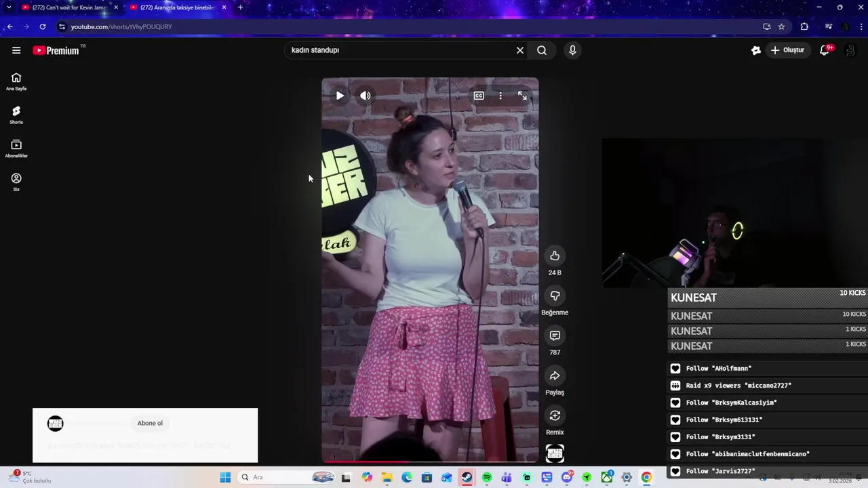Image resolution: width=868 pixels, height=488 pixels.
Task: Open the sound source thumbnail below Remix
Action: pyautogui.click(x=555, y=453)
